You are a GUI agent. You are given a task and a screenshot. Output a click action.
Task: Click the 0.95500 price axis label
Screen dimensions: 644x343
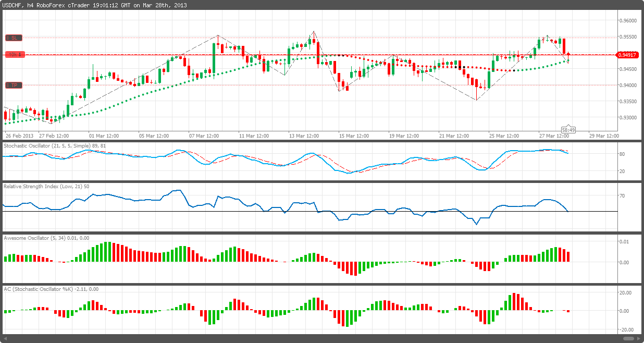[x=628, y=37]
